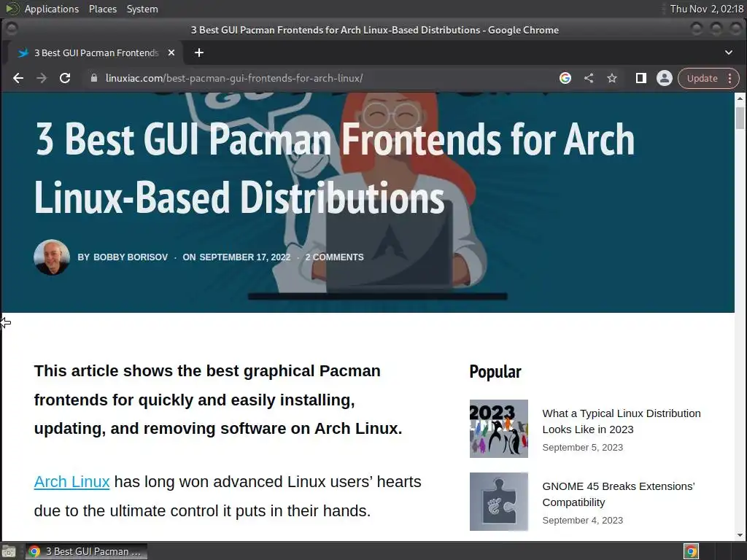Viewport: 747px width, 560px height.
Task: Select the 3 Best GUI Pacman Frontends tab
Action: (x=96, y=52)
